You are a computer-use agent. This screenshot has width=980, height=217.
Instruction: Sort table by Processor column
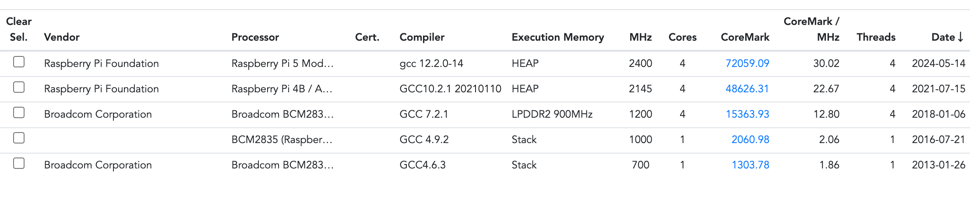[x=255, y=37]
